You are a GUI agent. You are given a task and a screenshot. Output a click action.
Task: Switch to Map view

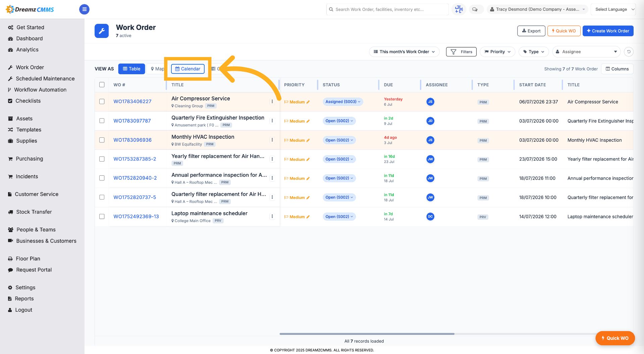tap(157, 69)
